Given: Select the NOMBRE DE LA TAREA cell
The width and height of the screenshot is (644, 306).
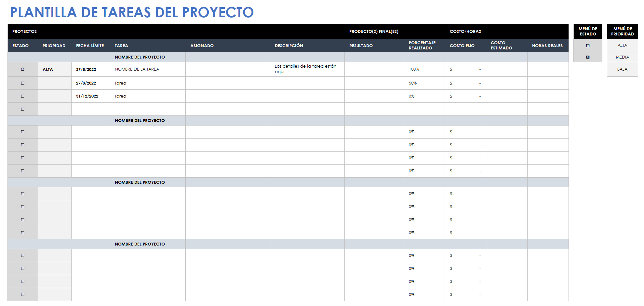Looking at the screenshot, I should coord(148,69).
